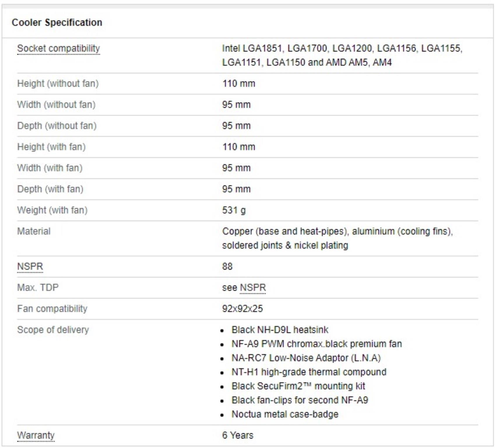Click NF-A9 PWM chromax.black premium fan item

[x=317, y=344]
